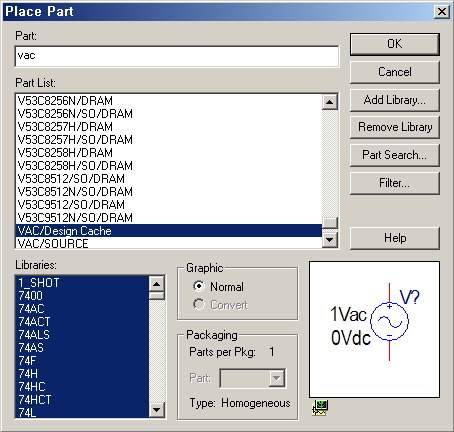This screenshot has width=454, height=432.
Task: Click Libraries list scroll down arrow
Action: [156, 410]
